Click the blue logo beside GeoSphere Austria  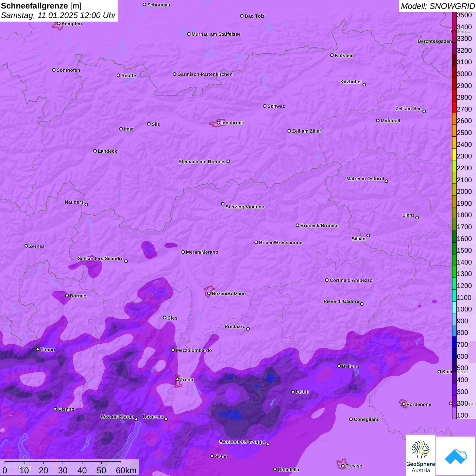point(456,456)
